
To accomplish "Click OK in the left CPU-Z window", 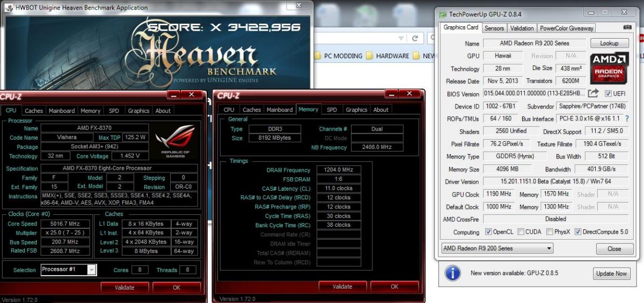I will tap(177, 287).
